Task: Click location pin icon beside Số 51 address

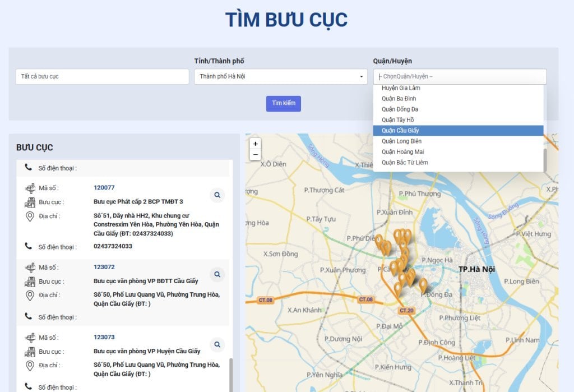Action: (x=30, y=216)
